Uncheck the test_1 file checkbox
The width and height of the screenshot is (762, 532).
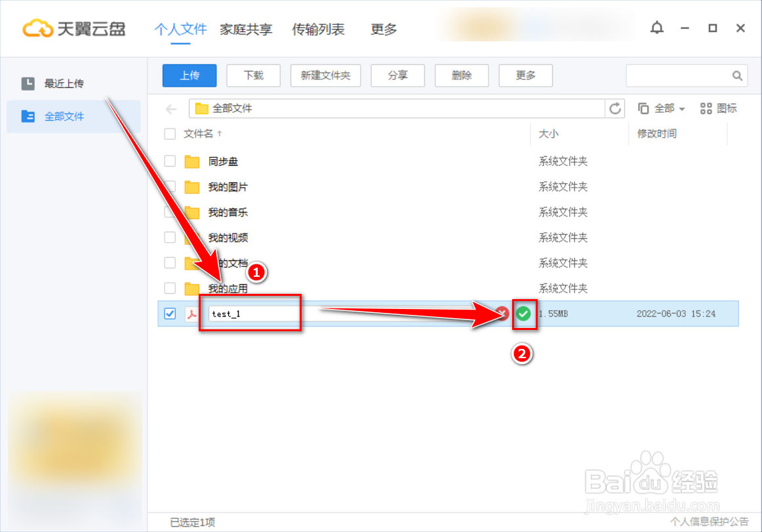170,314
